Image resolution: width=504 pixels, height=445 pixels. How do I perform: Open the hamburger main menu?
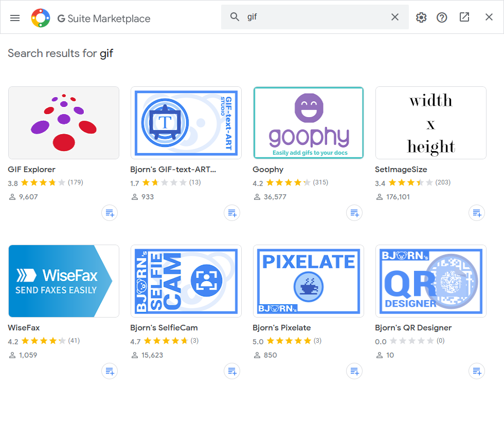(15, 18)
